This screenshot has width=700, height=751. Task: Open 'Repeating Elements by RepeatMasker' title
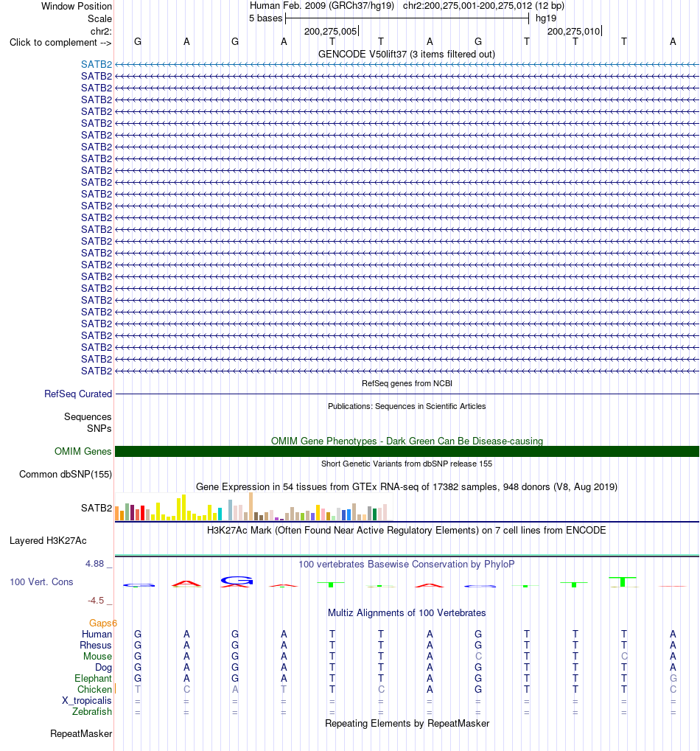click(x=407, y=723)
